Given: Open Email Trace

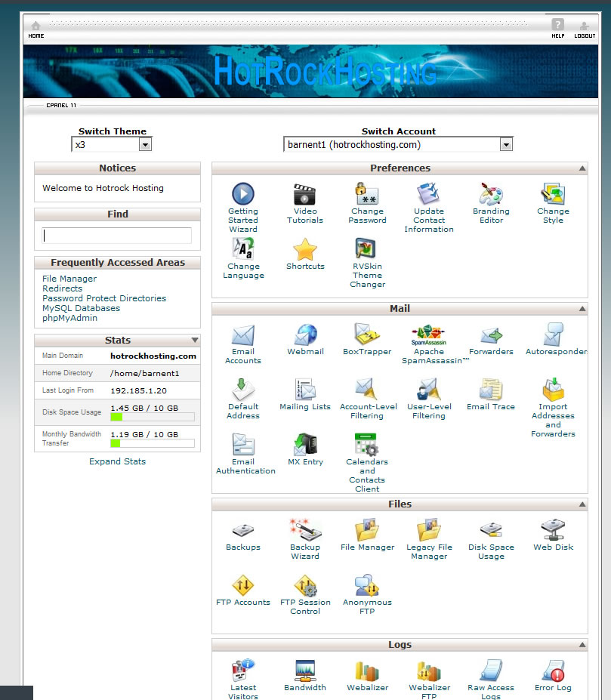Looking at the screenshot, I should (x=492, y=390).
